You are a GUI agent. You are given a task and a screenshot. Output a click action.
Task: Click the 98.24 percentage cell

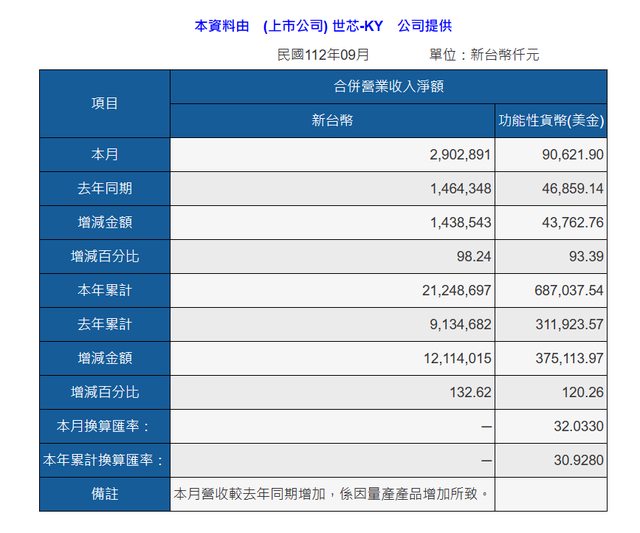470,256
